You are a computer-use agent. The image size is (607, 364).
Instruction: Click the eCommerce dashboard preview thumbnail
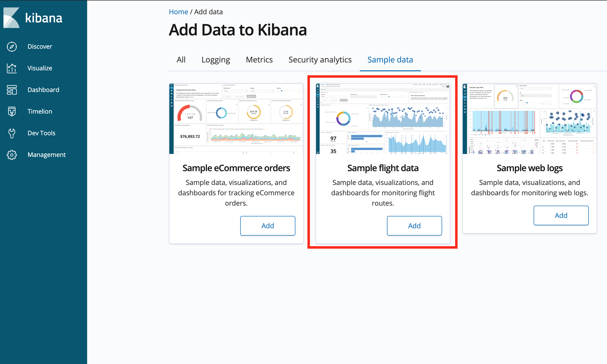coord(236,119)
